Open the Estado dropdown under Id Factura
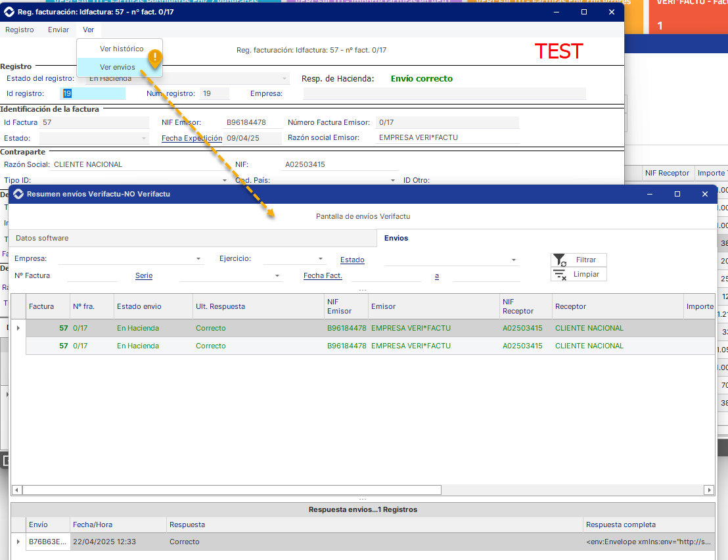 tap(144, 139)
